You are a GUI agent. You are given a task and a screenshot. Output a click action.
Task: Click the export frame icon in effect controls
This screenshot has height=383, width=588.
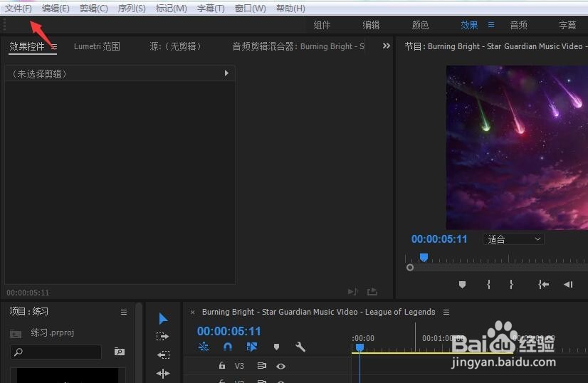coord(372,291)
